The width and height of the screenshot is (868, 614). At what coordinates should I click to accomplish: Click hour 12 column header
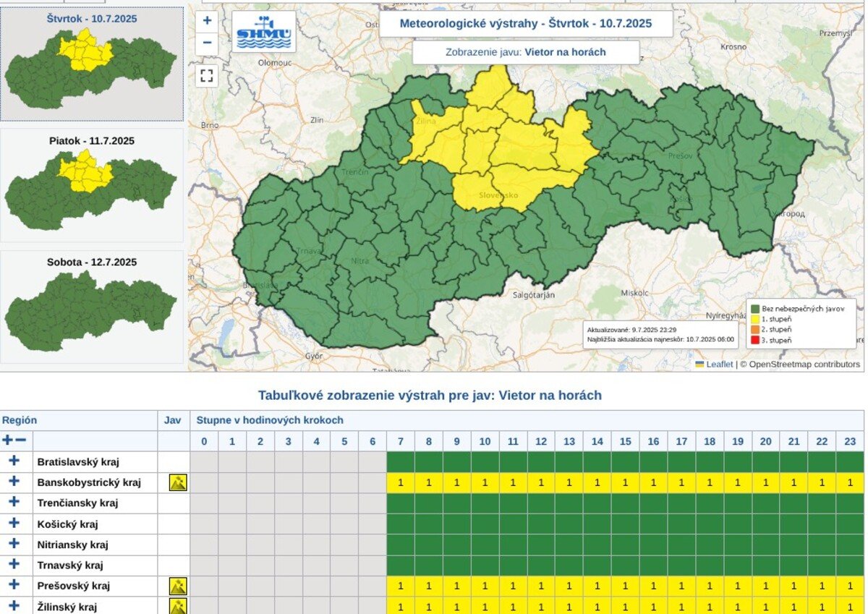pos(540,441)
